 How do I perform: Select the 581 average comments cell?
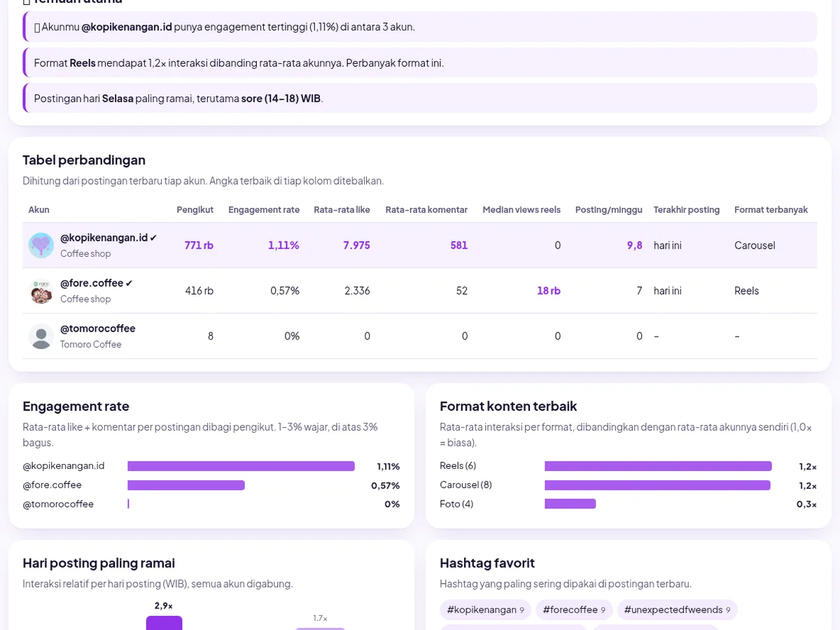(459, 246)
